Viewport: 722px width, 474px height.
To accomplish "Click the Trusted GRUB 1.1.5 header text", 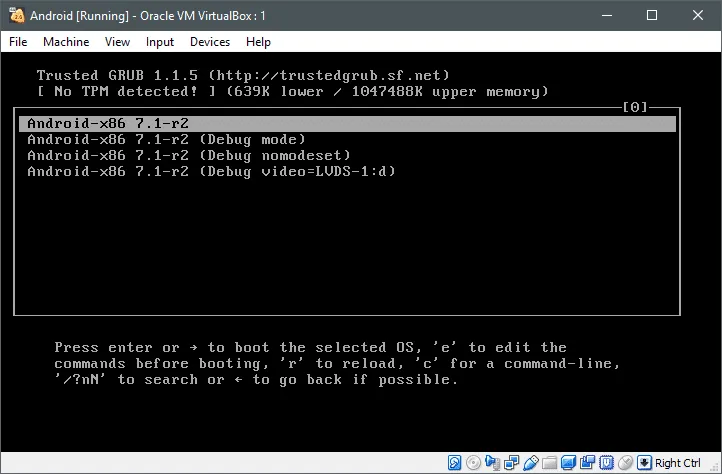I will (243, 75).
